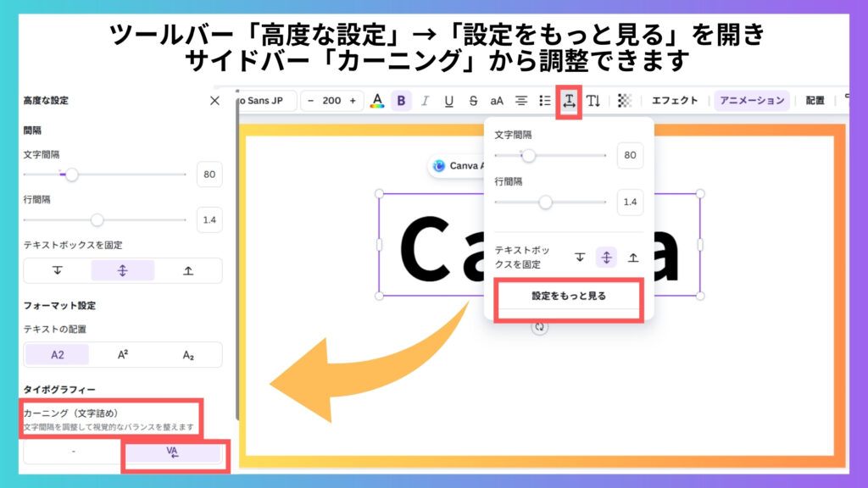Apply strikethrough to text

tap(473, 101)
